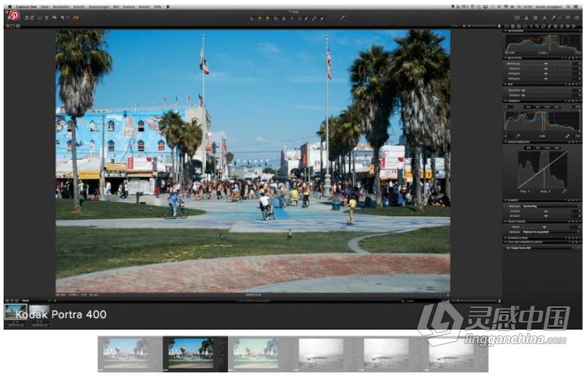Adjust the Sättigung slider
The height and width of the screenshot is (376, 588).
546,78
